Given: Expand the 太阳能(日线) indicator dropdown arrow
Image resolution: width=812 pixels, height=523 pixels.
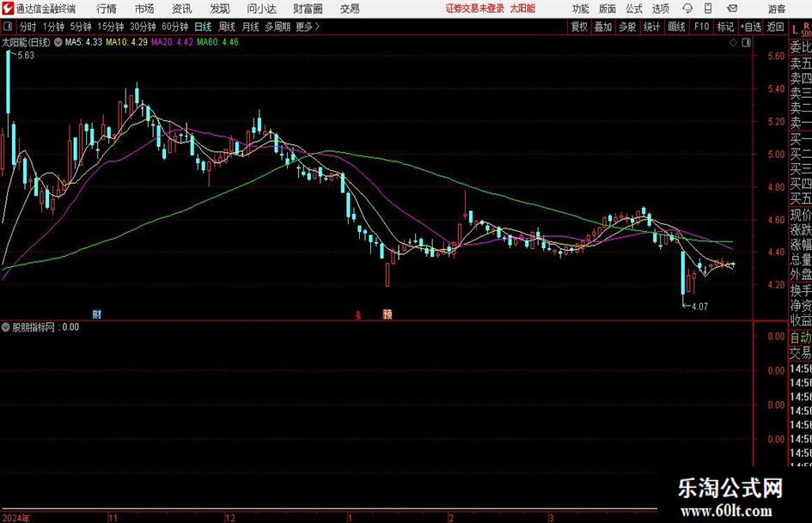Looking at the screenshot, I should tap(58, 42).
